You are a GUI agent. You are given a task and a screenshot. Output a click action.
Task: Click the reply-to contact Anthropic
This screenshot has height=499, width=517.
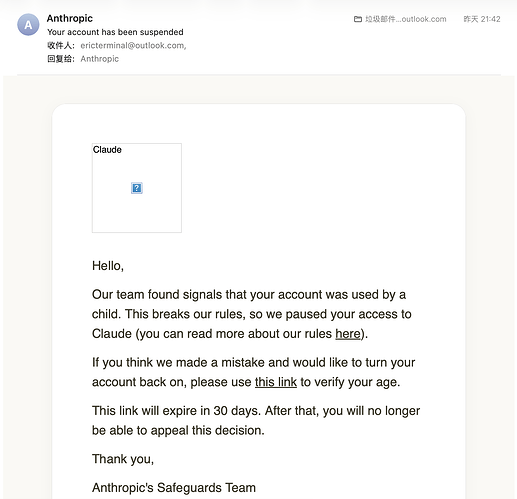click(x=100, y=59)
